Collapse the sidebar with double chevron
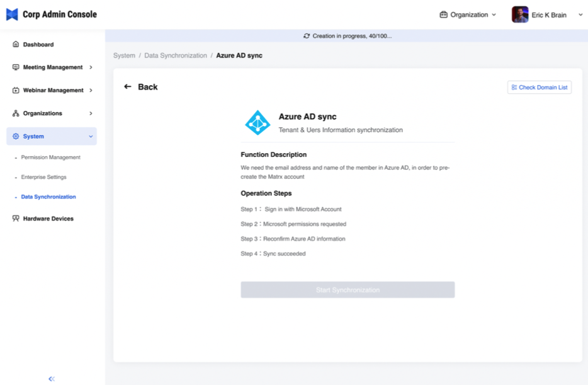This screenshot has height=385, width=588. pos(52,379)
